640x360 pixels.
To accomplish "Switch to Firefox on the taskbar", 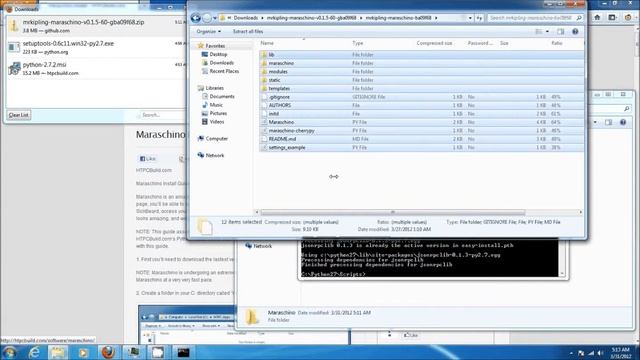I will [x=108, y=352].
